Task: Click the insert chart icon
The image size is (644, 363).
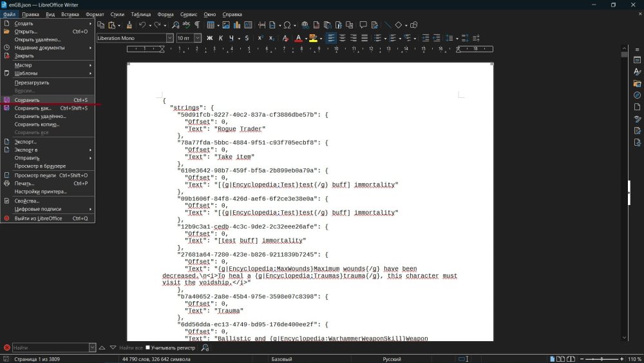Action: coord(237,25)
